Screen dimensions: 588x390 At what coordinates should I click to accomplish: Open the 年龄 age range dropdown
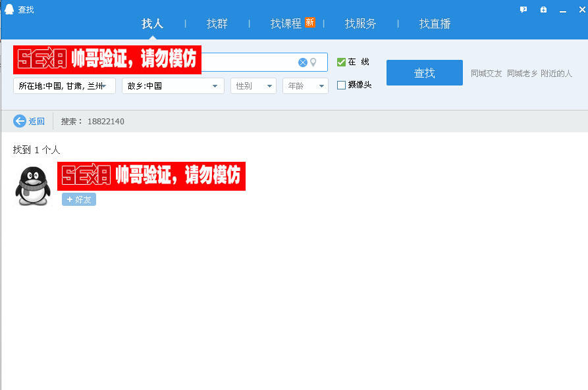[305, 85]
